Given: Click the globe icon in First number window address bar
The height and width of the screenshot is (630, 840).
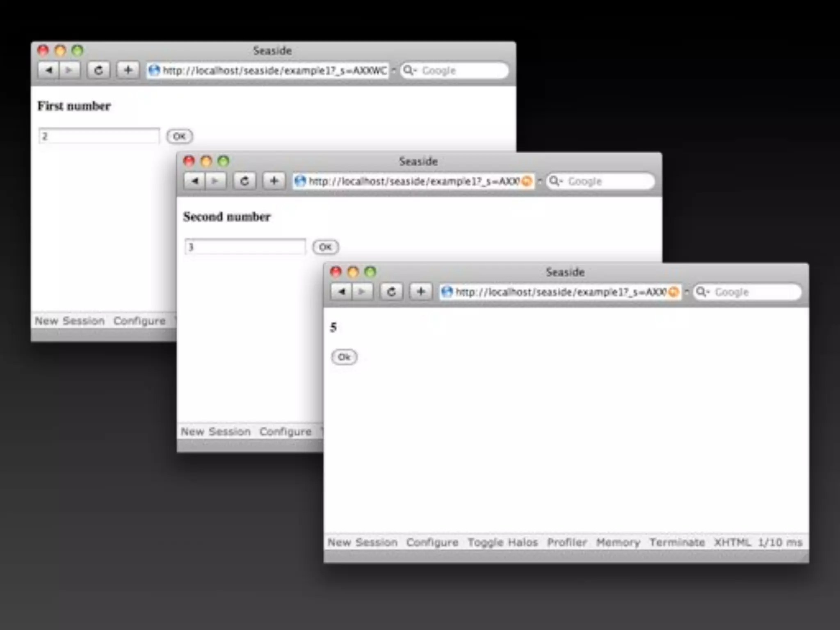Looking at the screenshot, I should click(154, 71).
